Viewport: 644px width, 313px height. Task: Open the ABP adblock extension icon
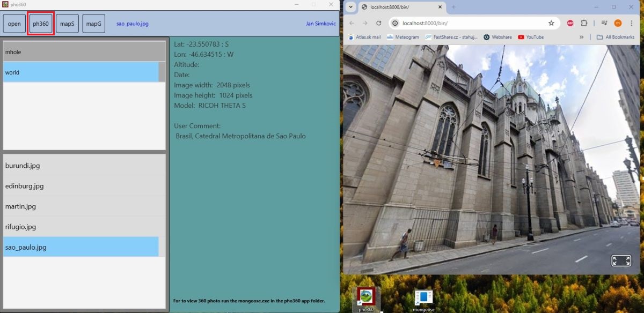click(570, 23)
